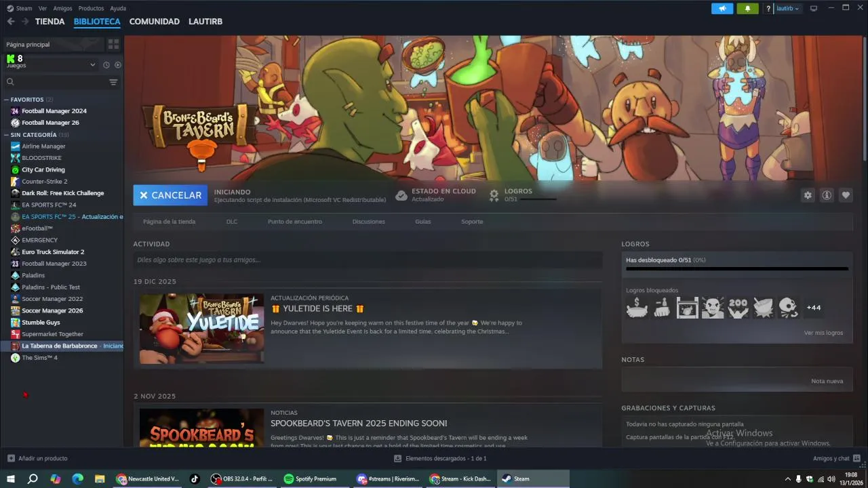The height and width of the screenshot is (488, 868).
Task: Open Página de la tienda link
Action: point(169,222)
